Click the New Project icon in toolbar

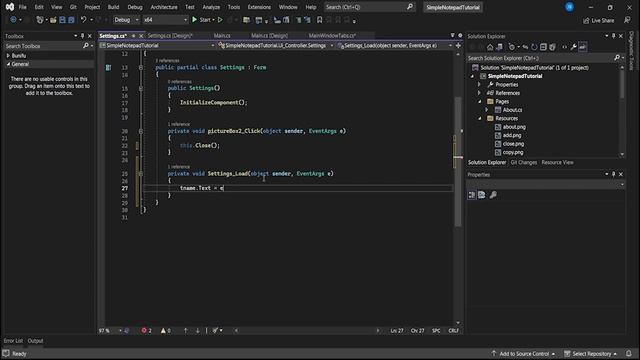tap(40, 20)
